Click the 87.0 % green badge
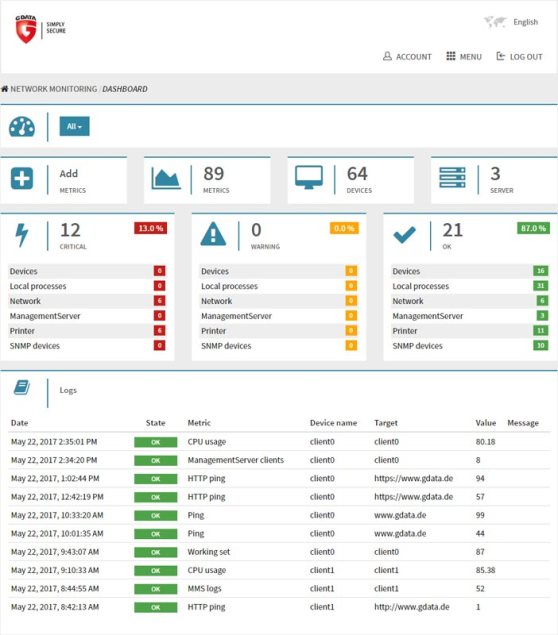558x635 pixels. pyautogui.click(x=533, y=228)
